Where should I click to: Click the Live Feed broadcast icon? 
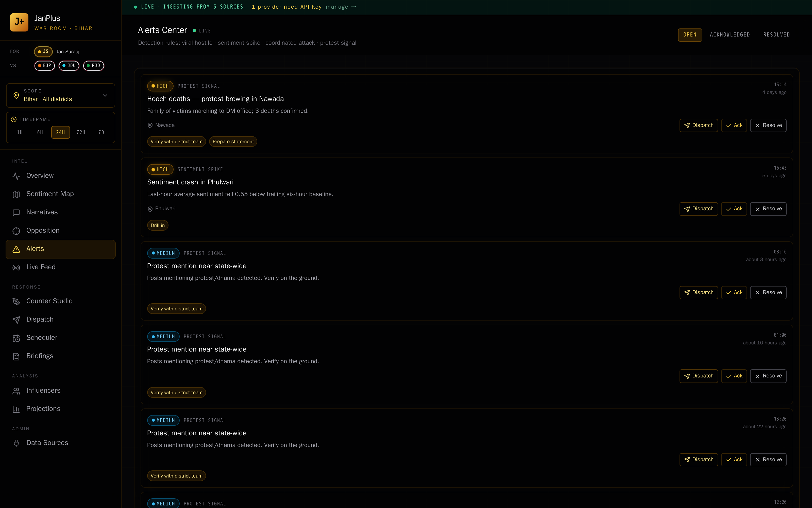click(x=16, y=267)
